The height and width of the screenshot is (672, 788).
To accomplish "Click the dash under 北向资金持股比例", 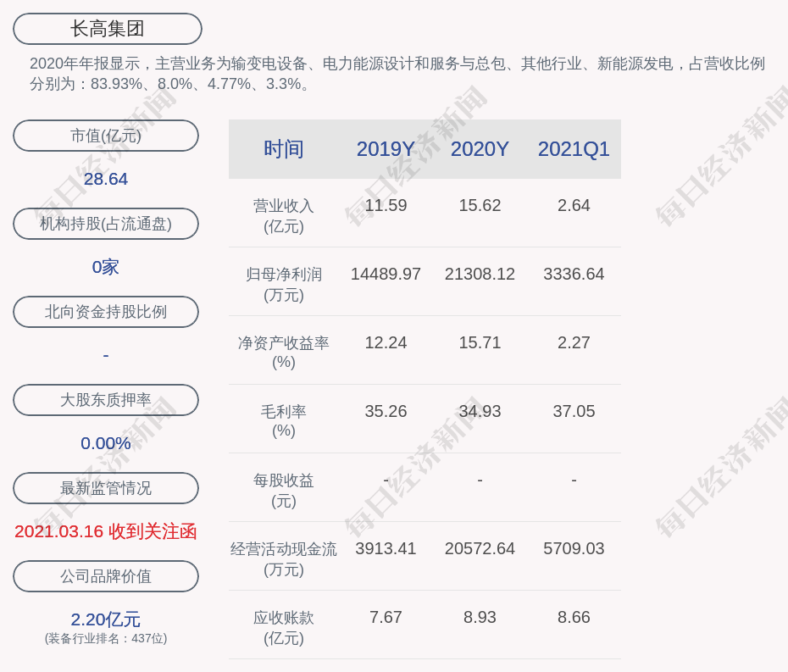I will (x=106, y=355).
